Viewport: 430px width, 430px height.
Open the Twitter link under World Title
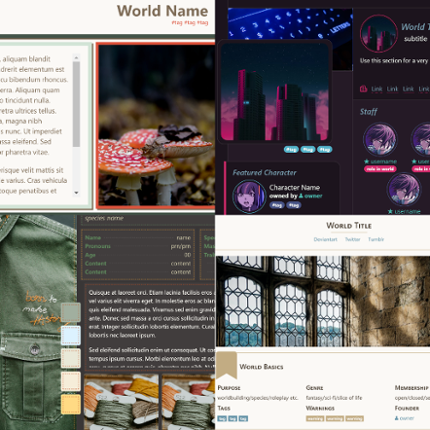coord(352,239)
